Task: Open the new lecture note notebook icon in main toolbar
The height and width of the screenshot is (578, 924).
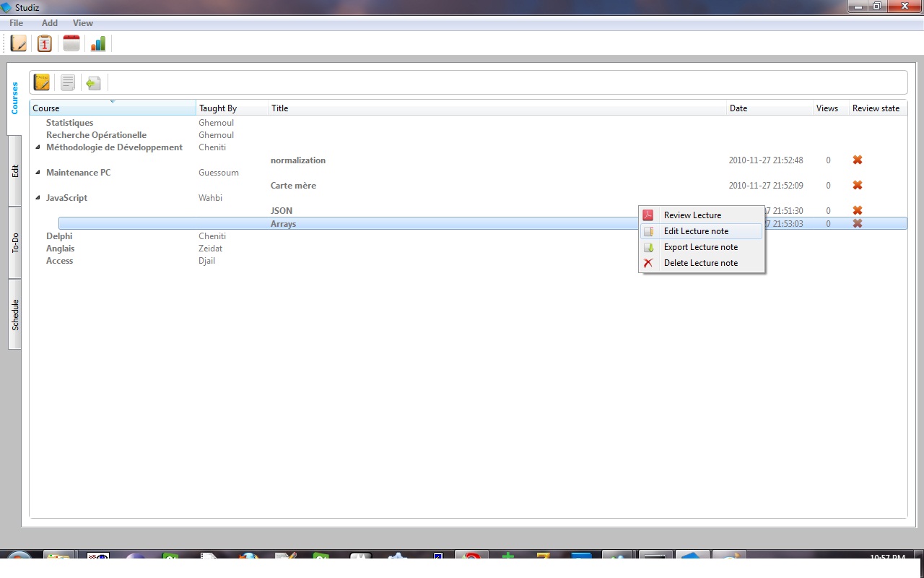Action: [19, 43]
